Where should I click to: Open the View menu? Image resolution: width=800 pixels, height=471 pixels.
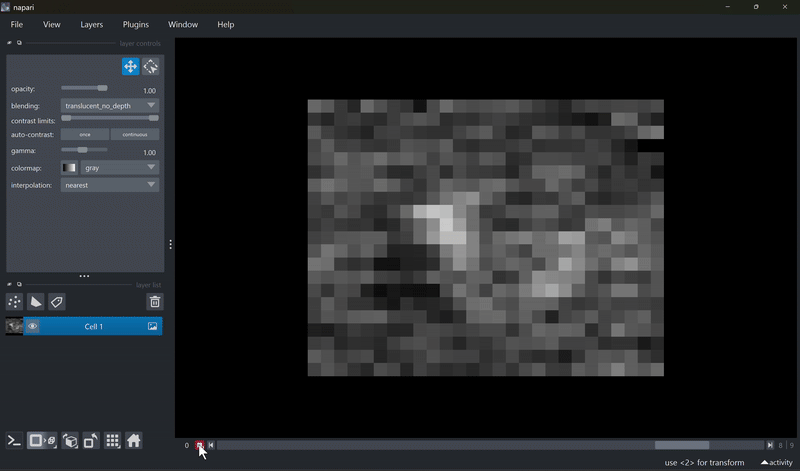tap(52, 24)
